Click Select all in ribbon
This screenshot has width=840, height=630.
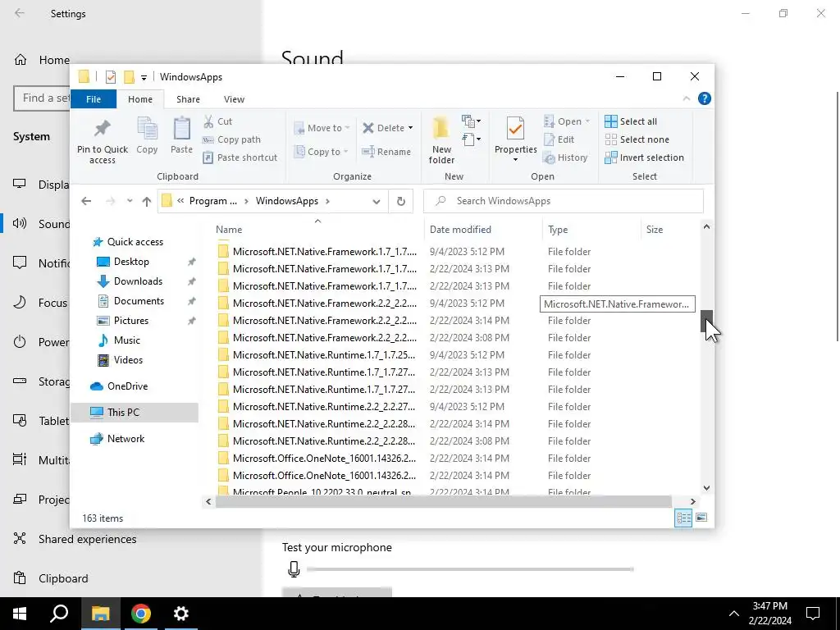(631, 121)
